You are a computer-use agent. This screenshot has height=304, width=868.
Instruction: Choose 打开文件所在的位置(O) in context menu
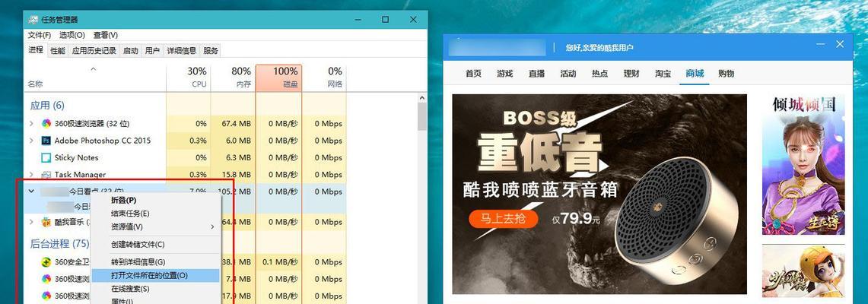tap(155, 275)
